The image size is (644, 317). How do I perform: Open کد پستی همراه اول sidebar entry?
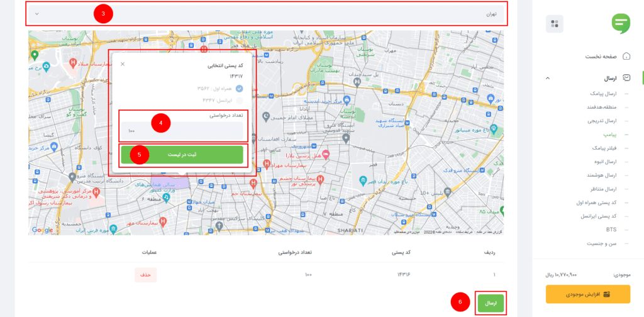[x=597, y=203]
